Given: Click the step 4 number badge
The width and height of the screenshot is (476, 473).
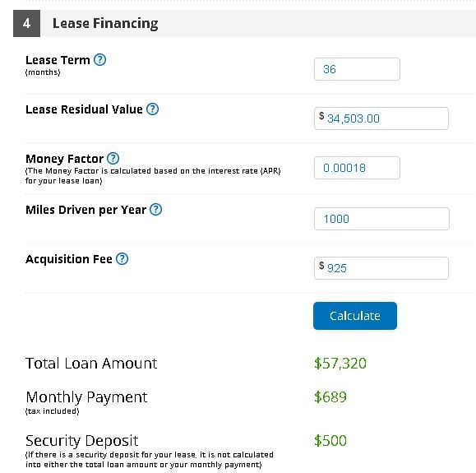Looking at the screenshot, I should coord(26,23).
